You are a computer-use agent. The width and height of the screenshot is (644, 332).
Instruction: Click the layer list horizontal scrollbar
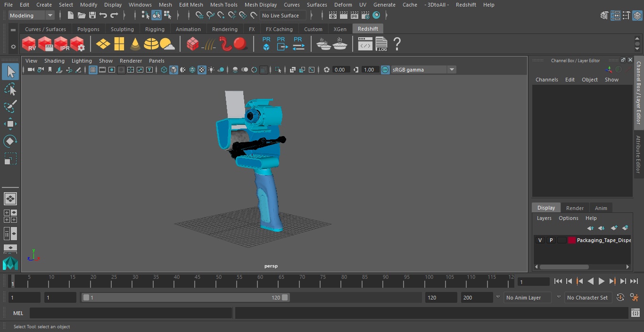564,267
